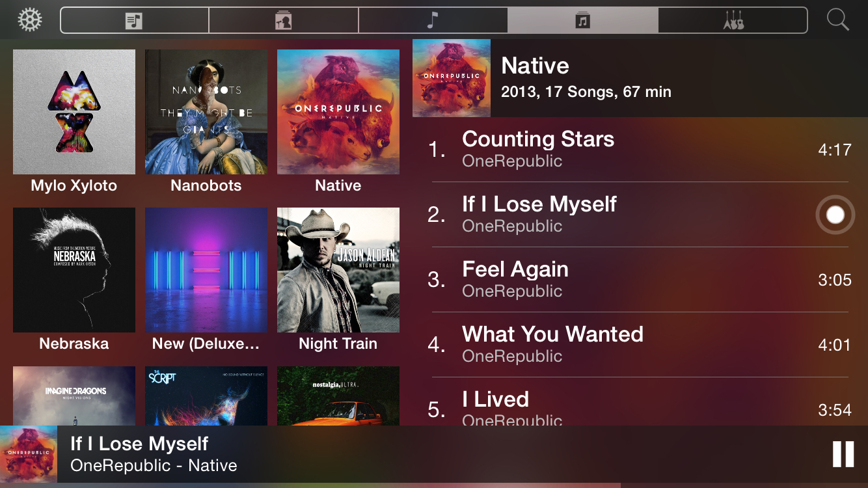Play I Lived track
Screen dimensions: 868x488
640,402
